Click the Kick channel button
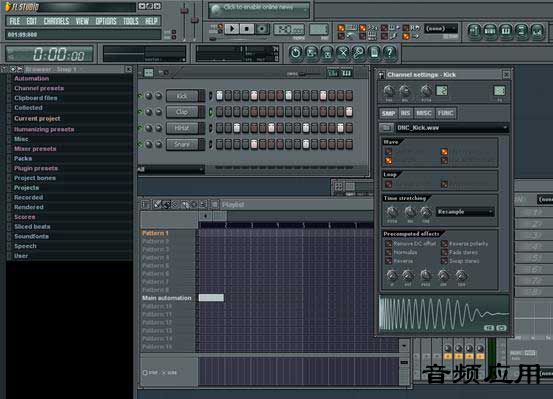Screen dimensions: 553x399 182,96
